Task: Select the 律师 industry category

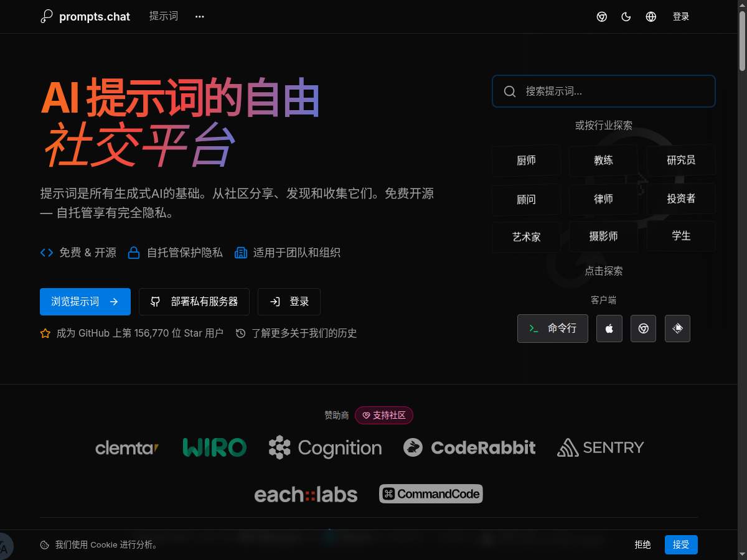Action: click(603, 199)
